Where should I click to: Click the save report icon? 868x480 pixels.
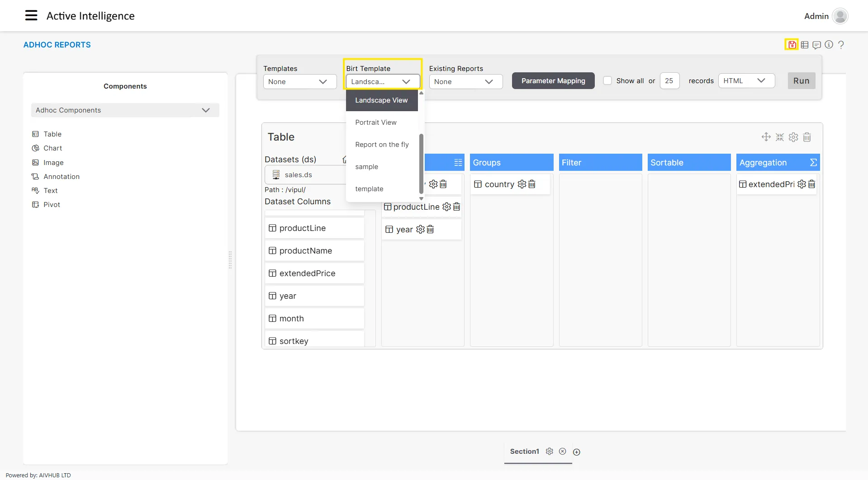click(792, 45)
